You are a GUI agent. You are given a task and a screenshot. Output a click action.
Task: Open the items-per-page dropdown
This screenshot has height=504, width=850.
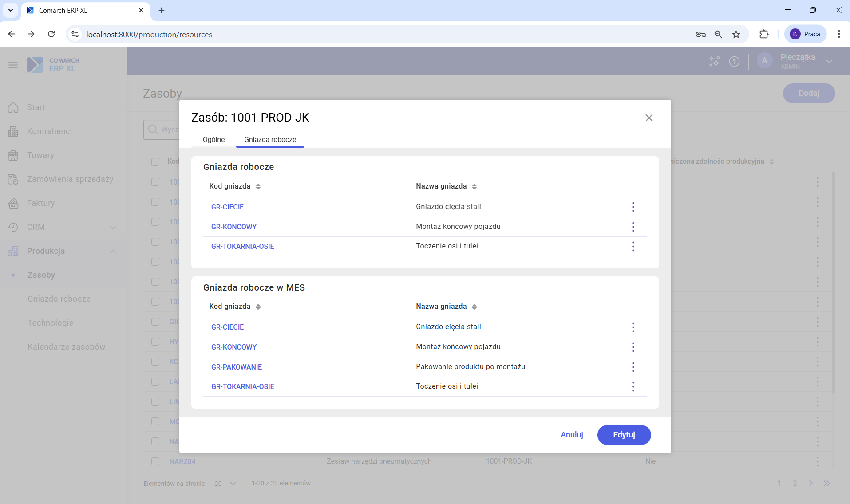(225, 484)
